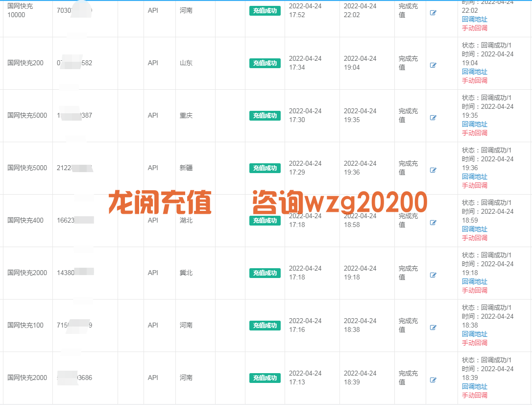
Task: Select the 国网快充10000 product cell
Action: 20,10
